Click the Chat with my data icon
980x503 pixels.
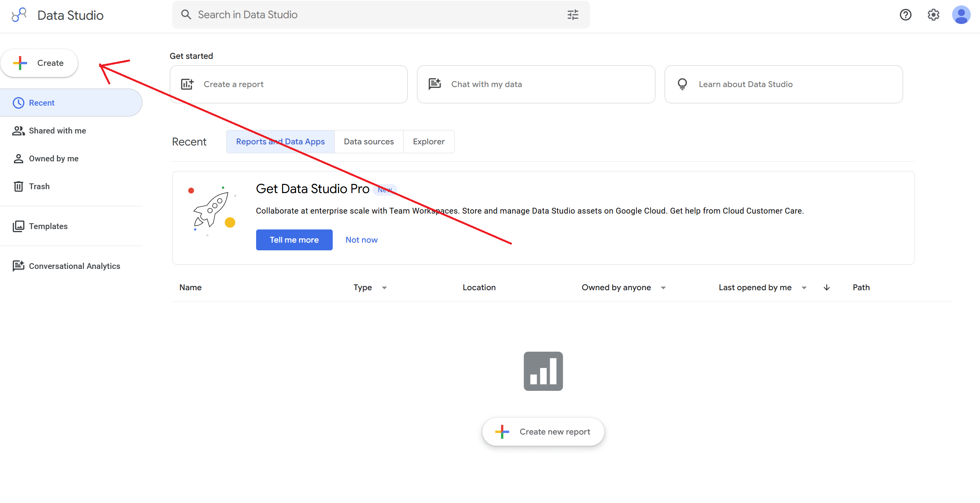435,84
